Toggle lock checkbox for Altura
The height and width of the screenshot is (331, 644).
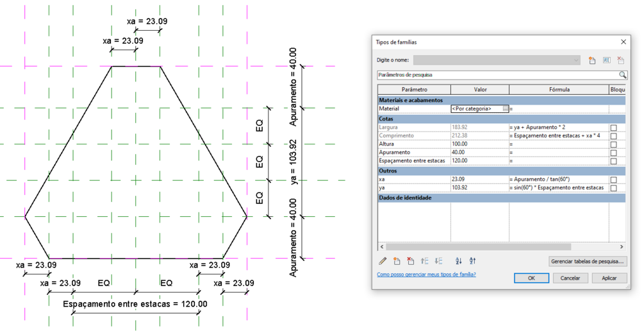(614, 145)
